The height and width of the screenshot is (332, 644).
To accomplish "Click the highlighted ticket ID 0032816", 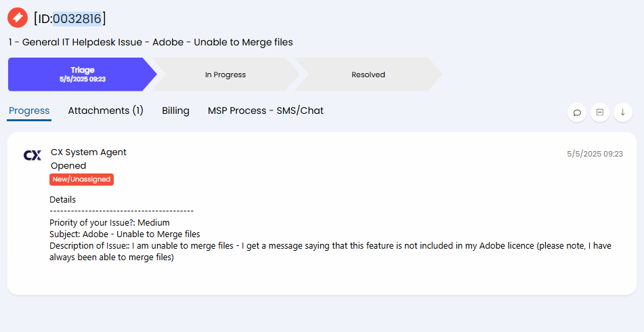I will coord(77,18).
